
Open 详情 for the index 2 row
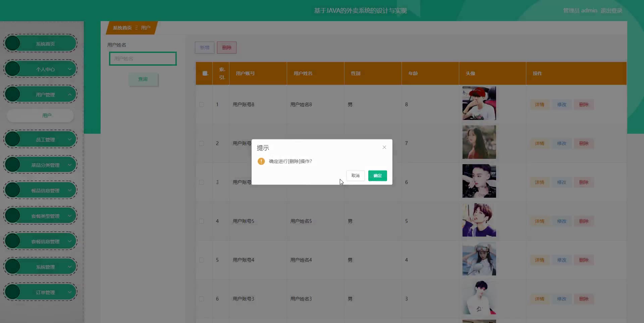click(x=540, y=143)
